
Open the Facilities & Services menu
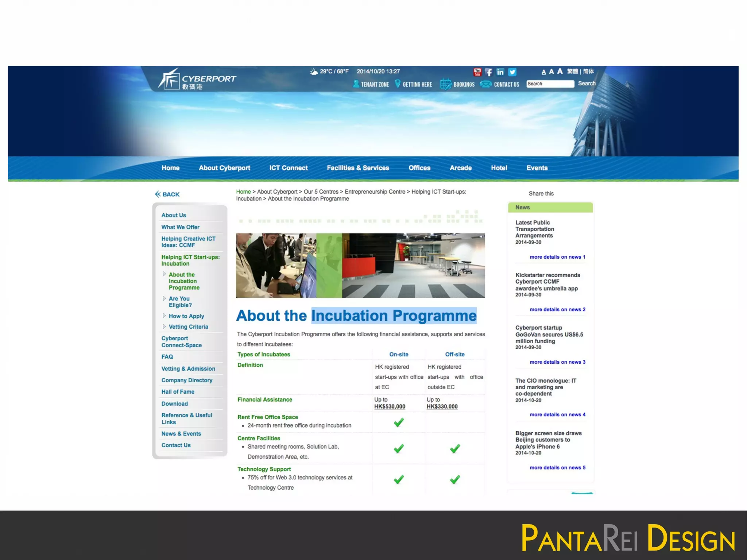(358, 168)
